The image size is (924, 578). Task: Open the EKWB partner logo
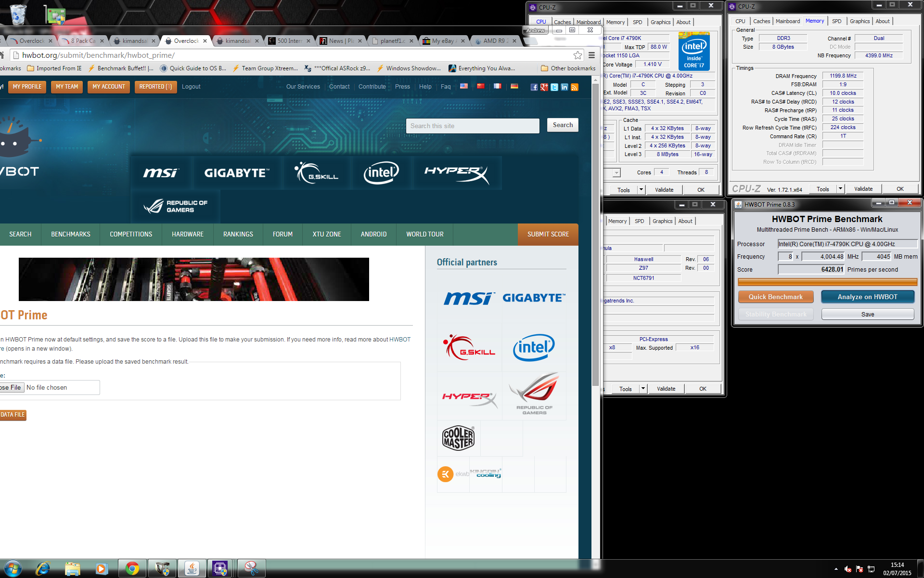pyautogui.click(x=453, y=474)
